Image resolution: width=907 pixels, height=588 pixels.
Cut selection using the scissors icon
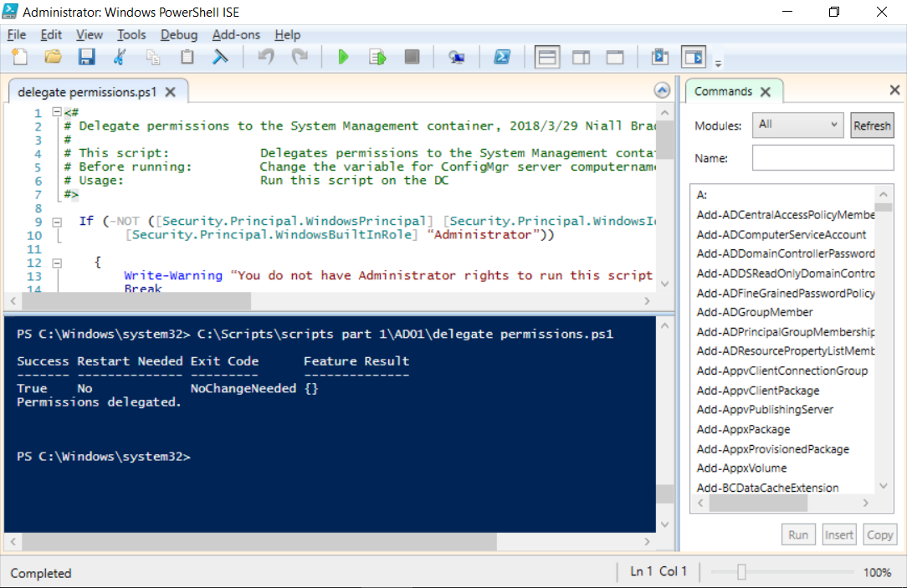point(120,57)
